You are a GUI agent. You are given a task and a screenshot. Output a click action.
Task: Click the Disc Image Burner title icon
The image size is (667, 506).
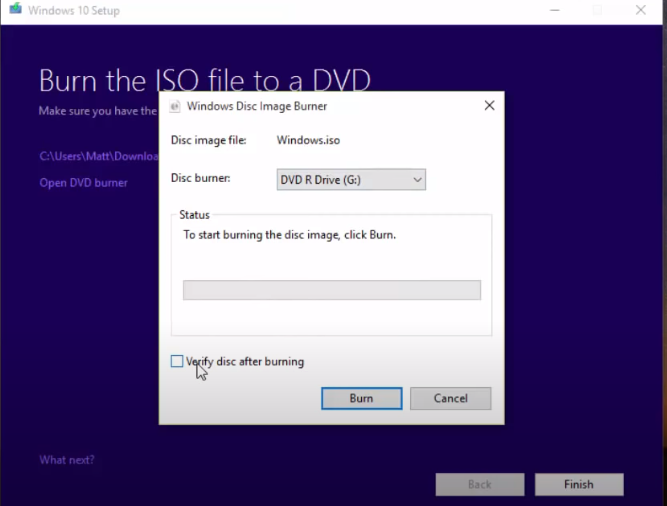pos(174,106)
